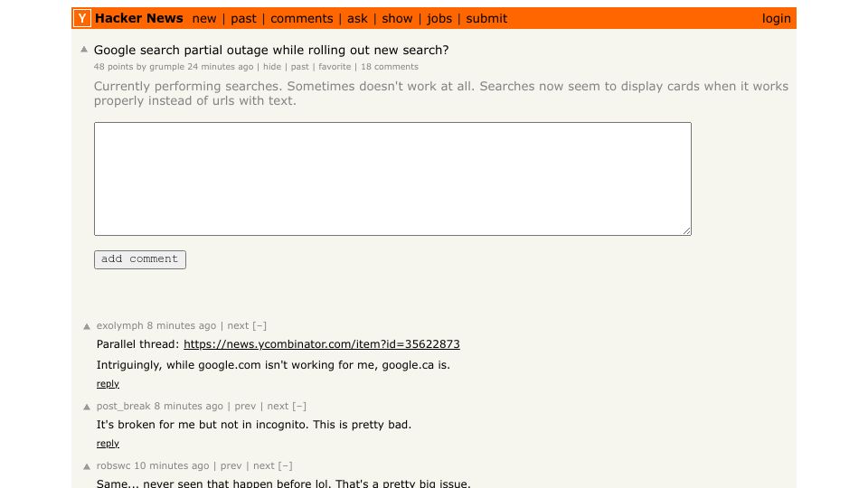View grumple's user profile

coord(166,66)
